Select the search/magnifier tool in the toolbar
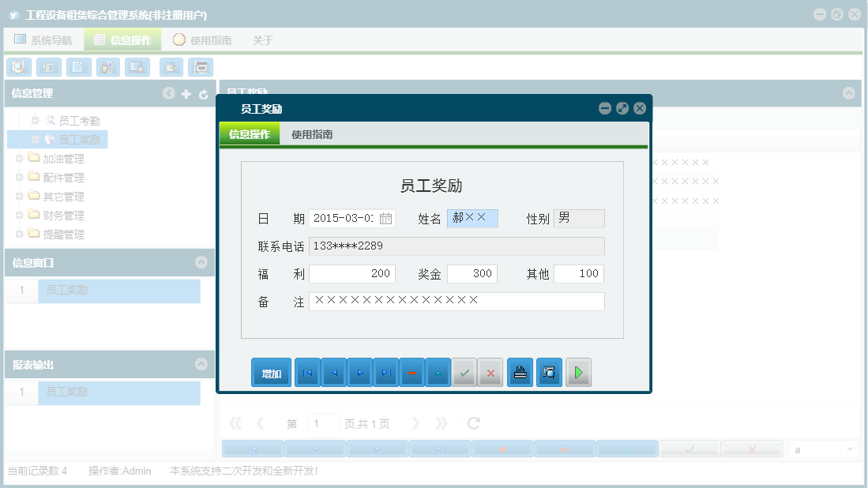The height and width of the screenshot is (488, 868). 18,67
